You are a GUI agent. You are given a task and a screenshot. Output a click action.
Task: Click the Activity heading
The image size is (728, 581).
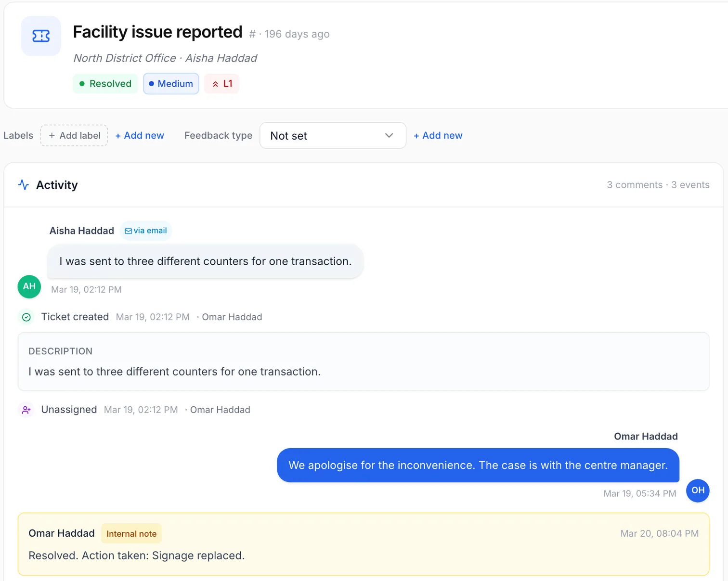57,185
